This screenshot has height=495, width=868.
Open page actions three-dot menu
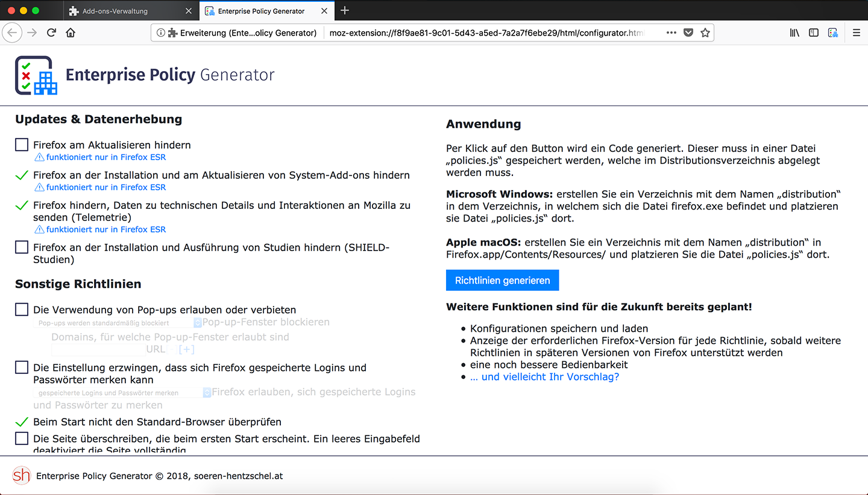pos(671,33)
